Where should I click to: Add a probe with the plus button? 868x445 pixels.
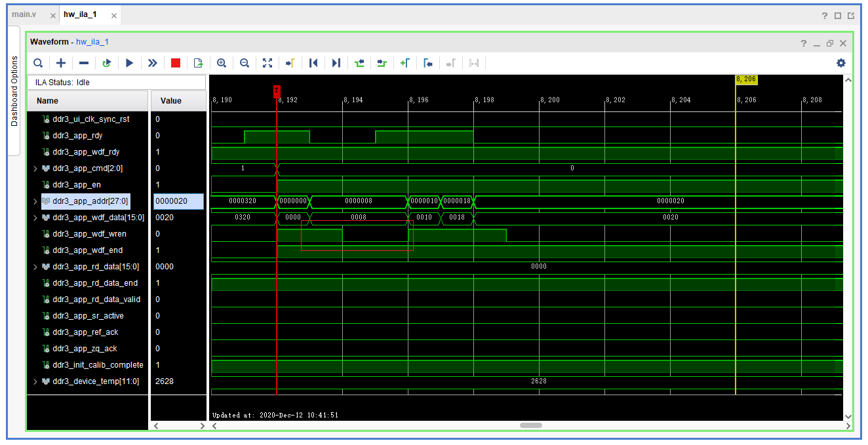pyautogui.click(x=61, y=63)
